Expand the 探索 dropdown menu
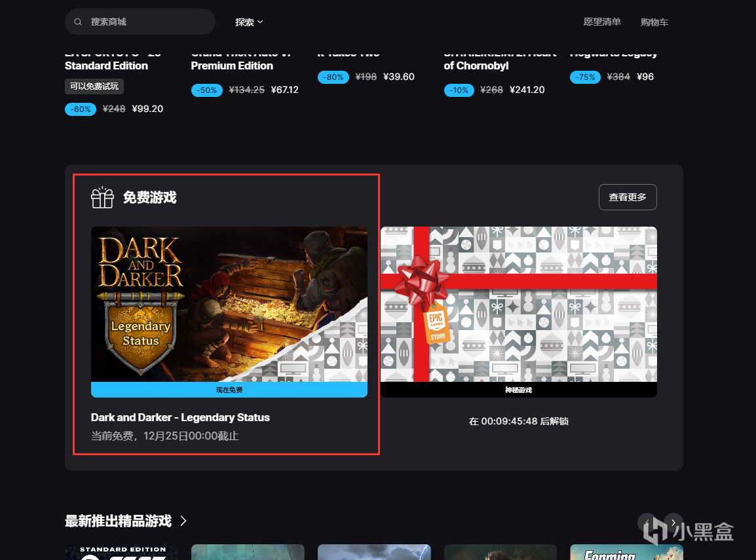This screenshot has height=560, width=756. pos(249,22)
